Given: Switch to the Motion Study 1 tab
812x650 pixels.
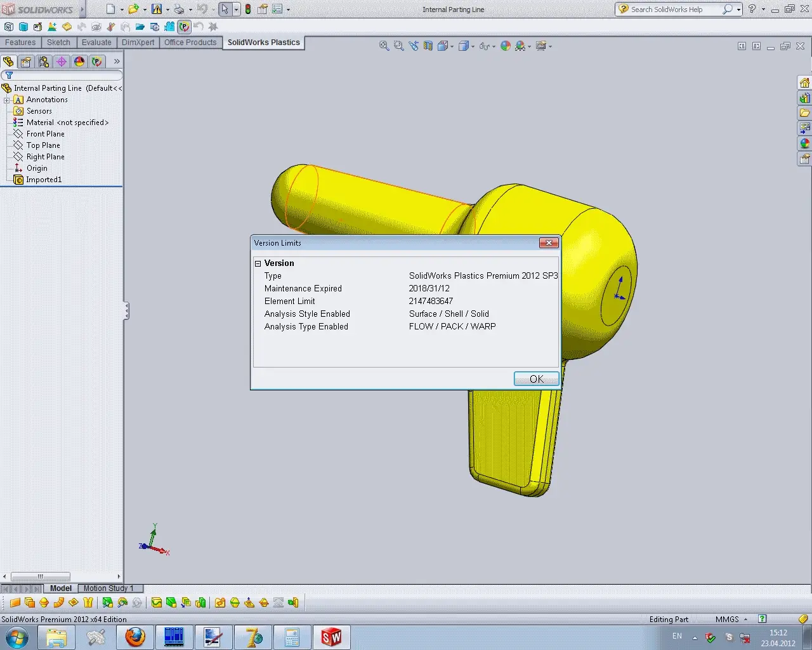Looking at the screenshot, I should 108,588.
